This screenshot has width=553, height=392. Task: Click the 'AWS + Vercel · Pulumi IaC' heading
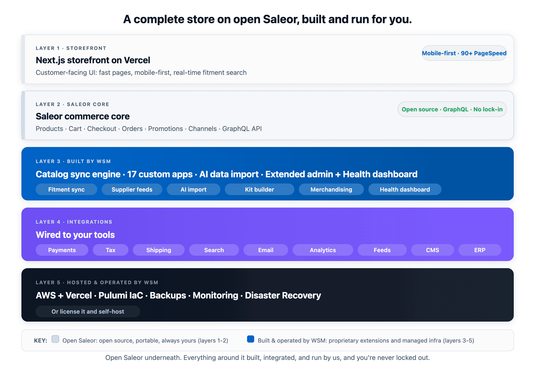(x=178, y=296)
